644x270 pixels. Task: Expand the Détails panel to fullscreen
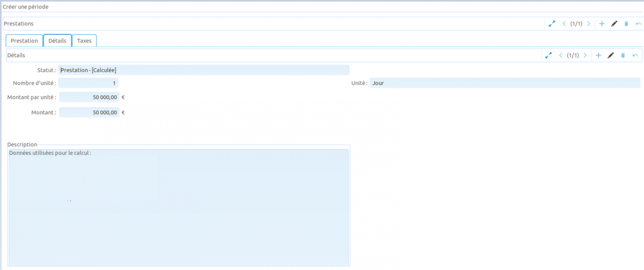tap(548, 55)
